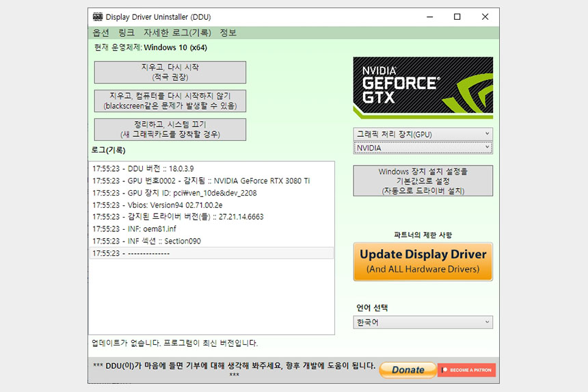
Task: Click the Donate button
Action: tap(408, 370)
